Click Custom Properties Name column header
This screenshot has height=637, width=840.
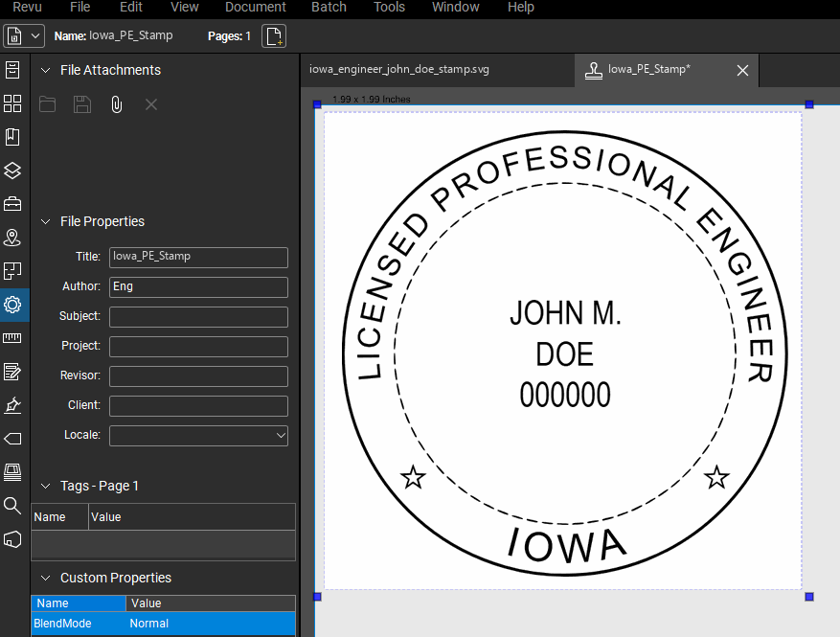pyautogui.click(x=79, y=603)
